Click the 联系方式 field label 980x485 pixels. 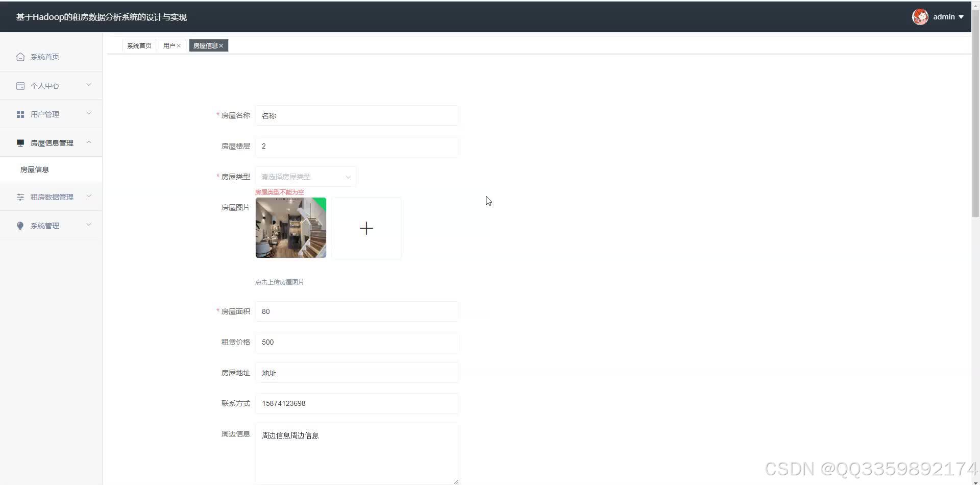click(x=235, y=403)
